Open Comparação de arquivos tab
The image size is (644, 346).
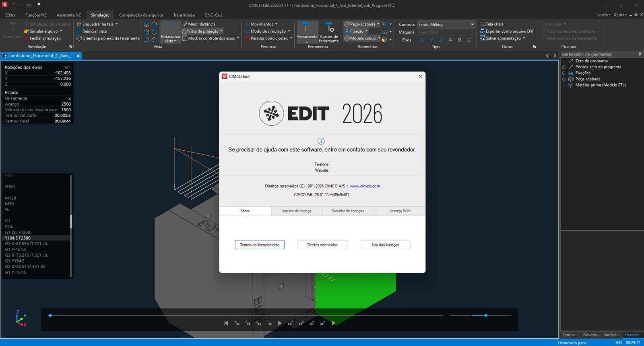tap(141, 15)
